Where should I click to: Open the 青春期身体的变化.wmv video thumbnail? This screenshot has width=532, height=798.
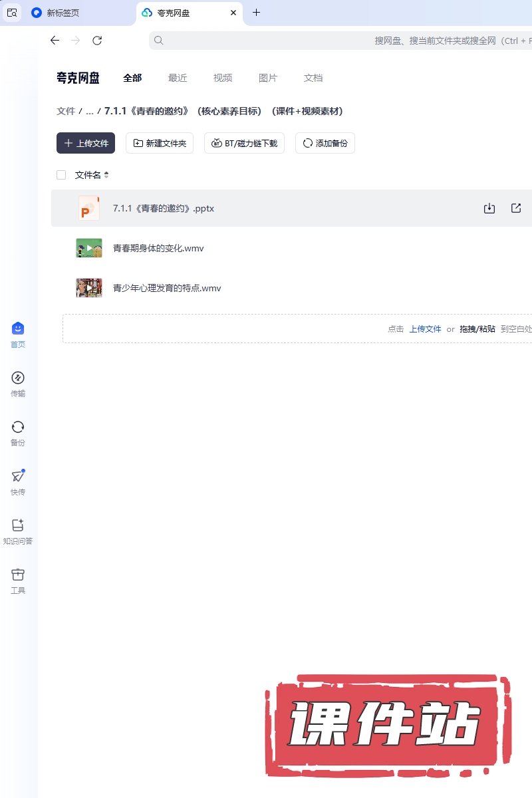point(89,248)
